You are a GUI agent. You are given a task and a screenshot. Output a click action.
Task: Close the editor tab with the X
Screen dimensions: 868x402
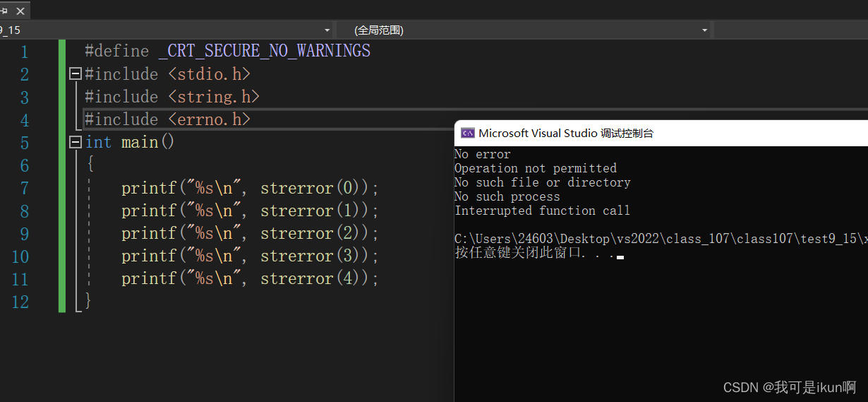20,11
